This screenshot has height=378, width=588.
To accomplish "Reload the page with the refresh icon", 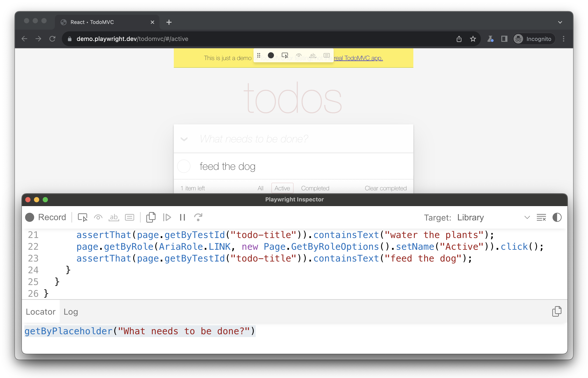I will [x=52, y=39].
